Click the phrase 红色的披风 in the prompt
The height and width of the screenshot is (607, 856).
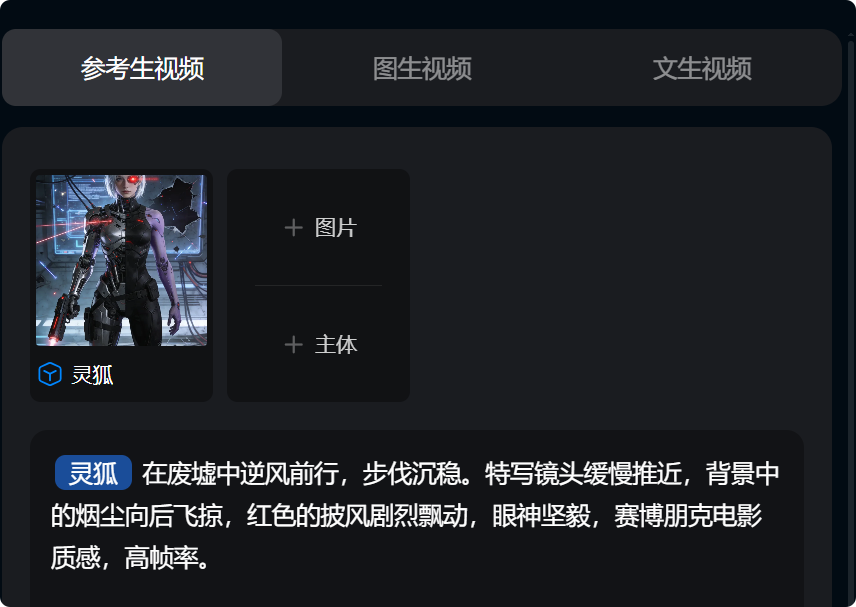point(307,516)
